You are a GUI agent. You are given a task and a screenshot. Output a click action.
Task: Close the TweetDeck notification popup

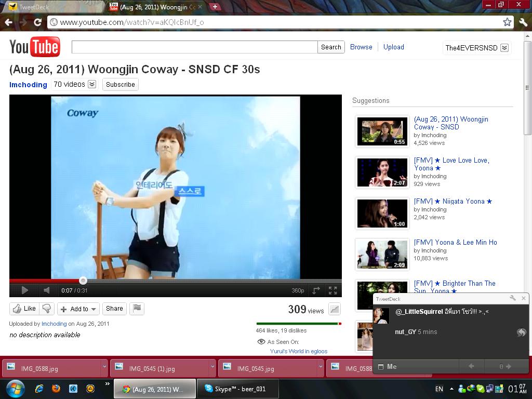click(x=524, y=298)
